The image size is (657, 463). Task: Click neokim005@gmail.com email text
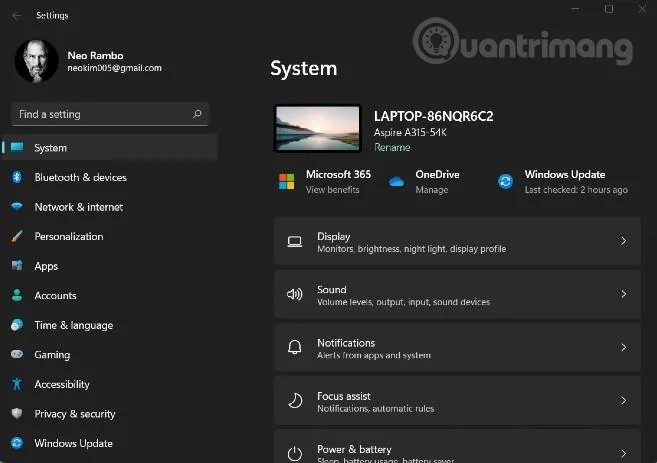[x=114, y=68]
